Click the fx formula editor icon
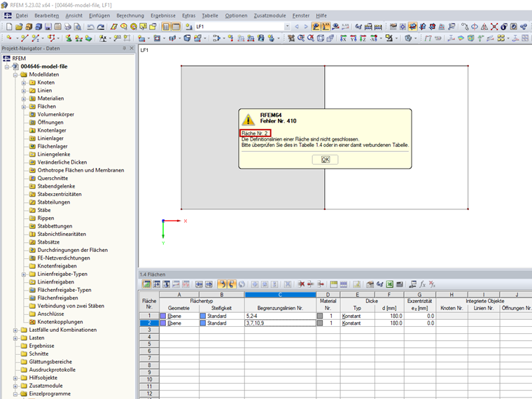The width and height of the screenshot is (532, 399). (x=422, y=284)
